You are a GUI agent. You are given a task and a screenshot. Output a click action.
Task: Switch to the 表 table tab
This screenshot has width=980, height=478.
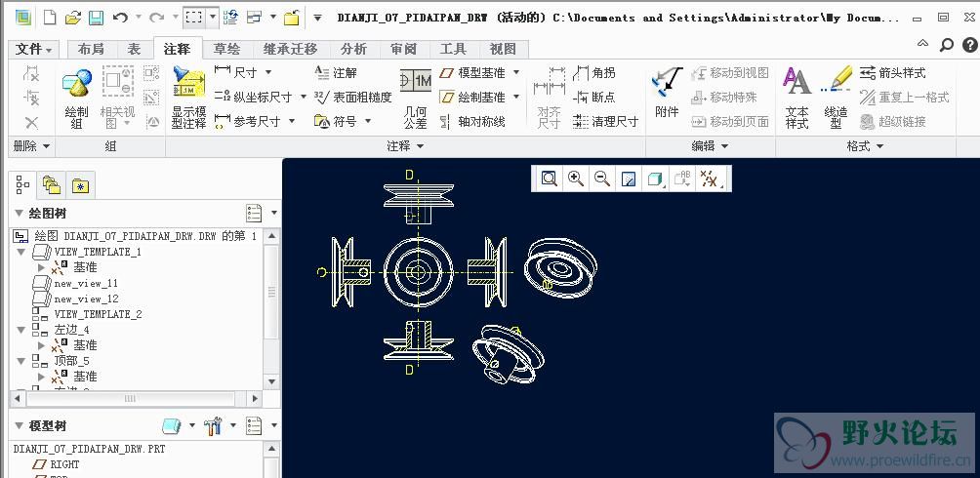[x=134, y=49]
